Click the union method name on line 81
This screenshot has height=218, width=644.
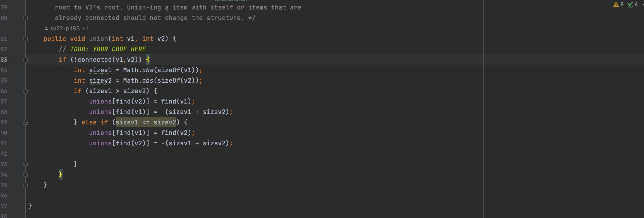tap(98, 39)
